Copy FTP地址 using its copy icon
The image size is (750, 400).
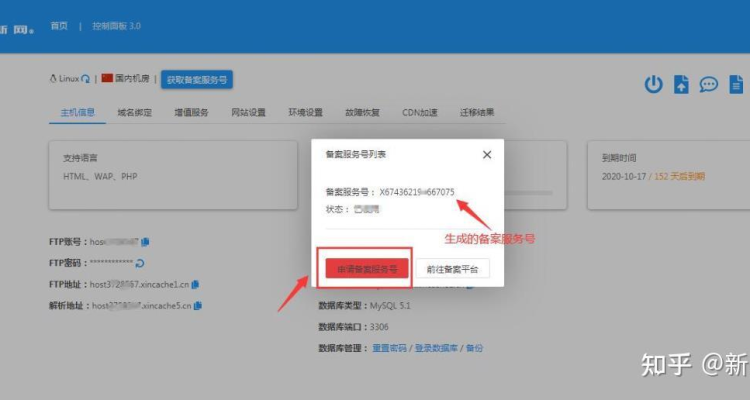[x=195, y=285]
